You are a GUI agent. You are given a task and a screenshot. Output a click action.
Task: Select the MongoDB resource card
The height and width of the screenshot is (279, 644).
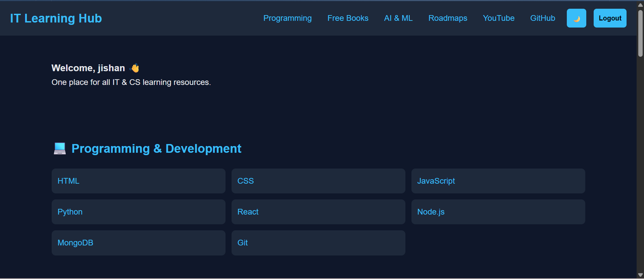(x=138, y=243)
